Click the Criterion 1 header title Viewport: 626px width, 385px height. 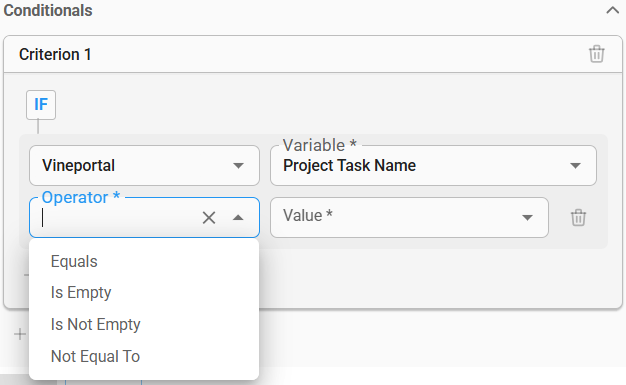55,54
